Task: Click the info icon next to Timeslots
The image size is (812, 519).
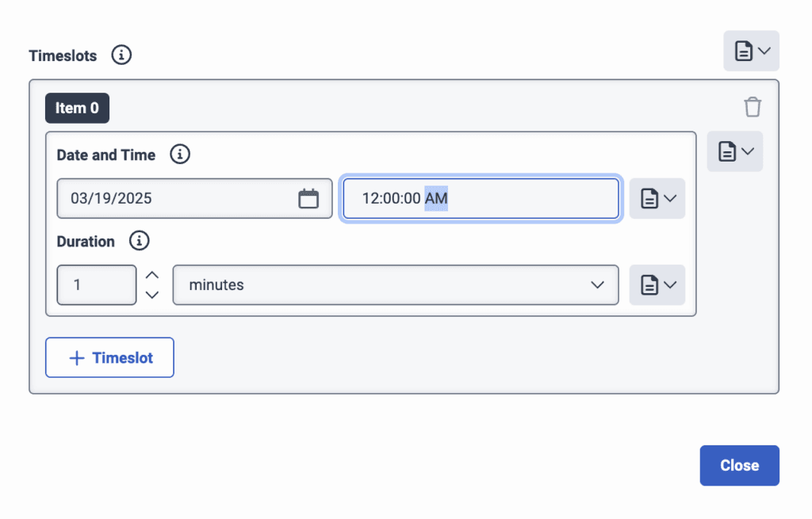Action: click(121, 55)
